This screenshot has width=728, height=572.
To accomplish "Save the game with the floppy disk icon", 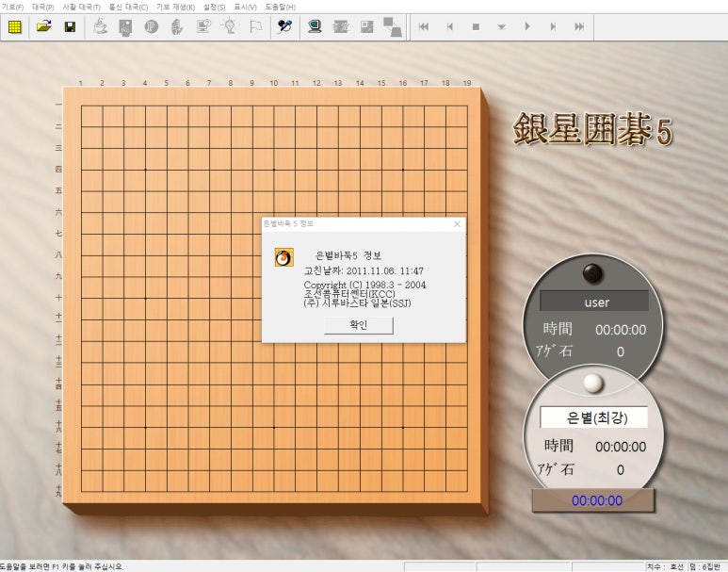I will pos(70,26).
